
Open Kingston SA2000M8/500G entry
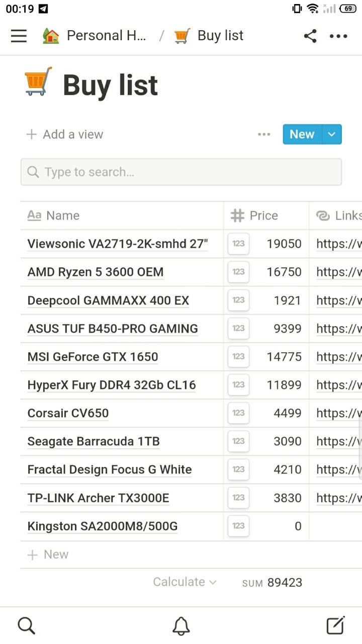click(x=103, y=526)
